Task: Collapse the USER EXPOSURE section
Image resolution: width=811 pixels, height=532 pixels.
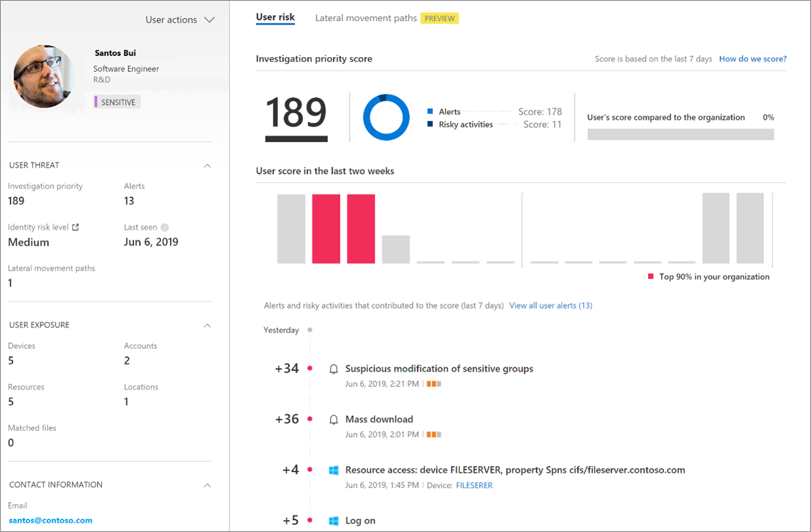Action: (x=208, y=325)
